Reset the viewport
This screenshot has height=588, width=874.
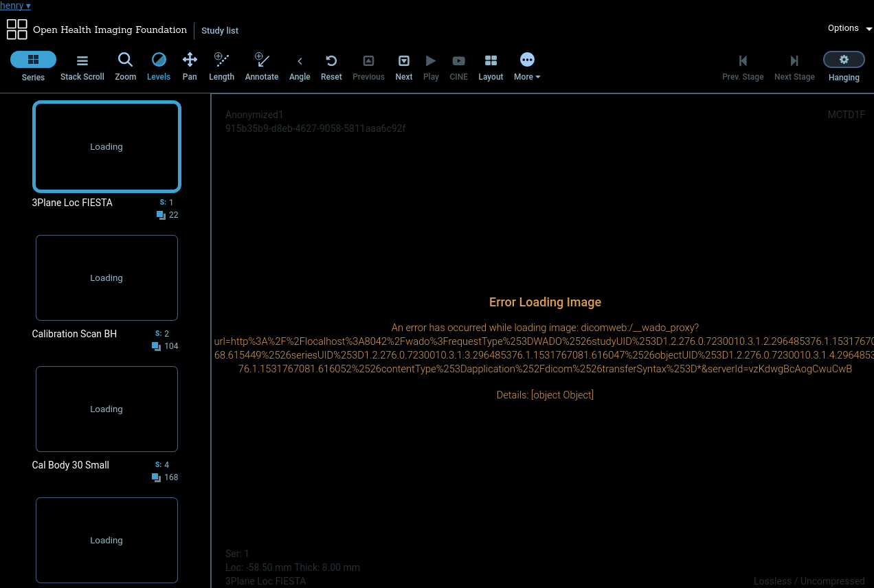coord(331,67)
